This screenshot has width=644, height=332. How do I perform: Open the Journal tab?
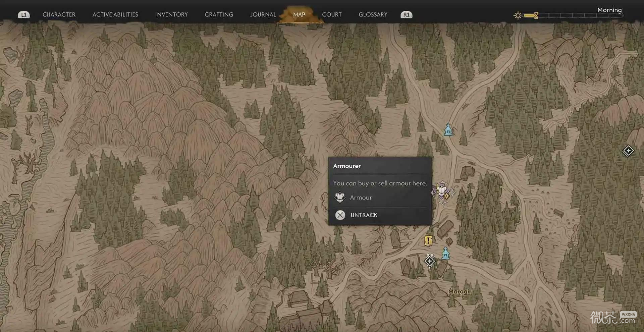coord(263,14)
